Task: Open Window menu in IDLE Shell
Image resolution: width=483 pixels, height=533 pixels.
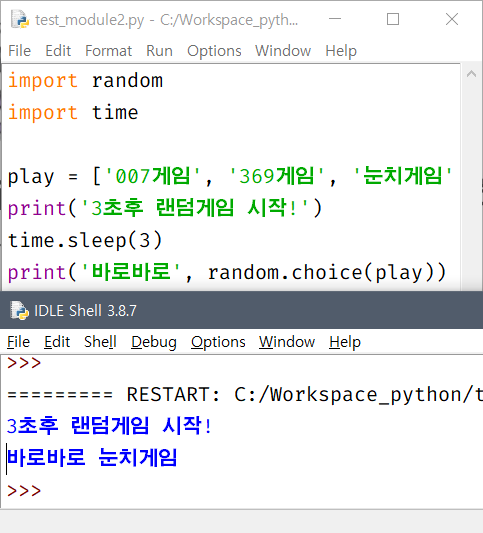Action: (x=287, y=342)
